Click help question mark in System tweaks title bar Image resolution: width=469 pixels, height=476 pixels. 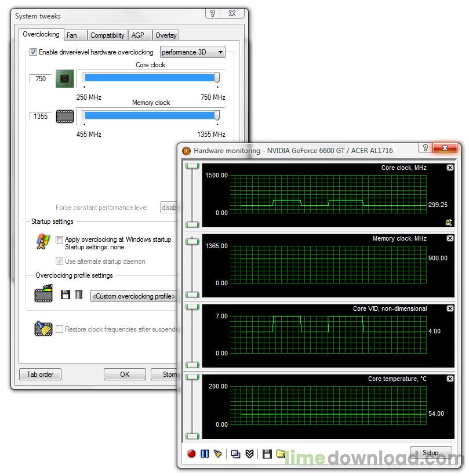213,13
